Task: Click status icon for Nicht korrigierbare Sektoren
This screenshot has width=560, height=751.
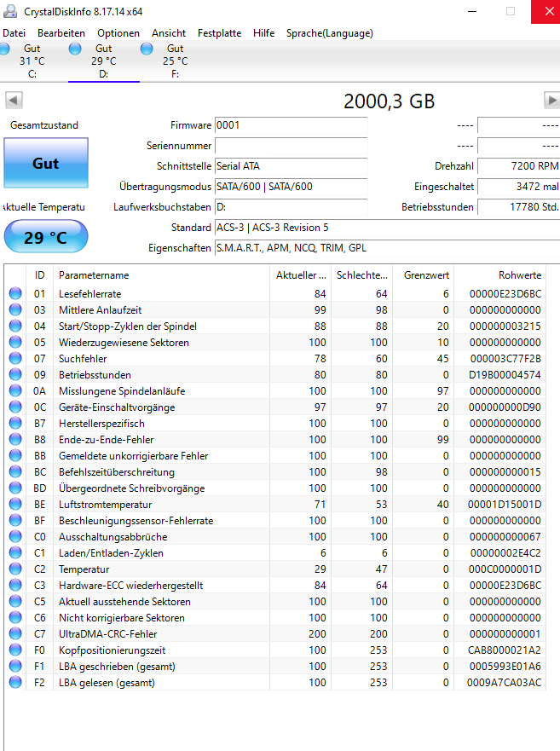Action: click(15, 617)
